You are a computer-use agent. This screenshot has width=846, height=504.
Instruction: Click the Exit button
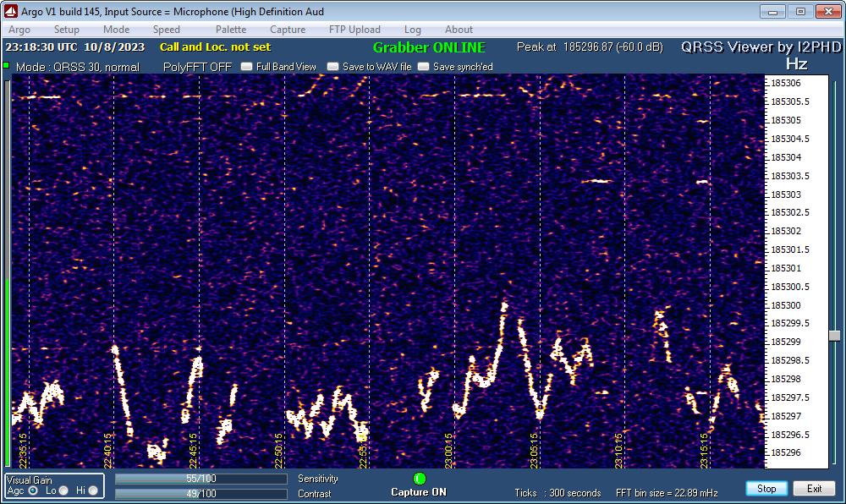814,489
